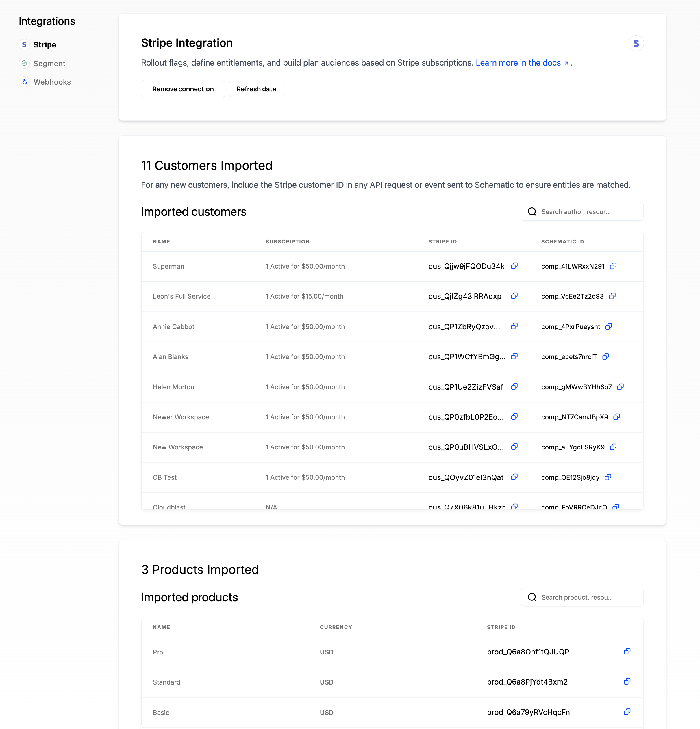This screenshot has width=700, height=729.
Task: Focus the product search field
Action: pyautogui.click(x=584, y=597)
